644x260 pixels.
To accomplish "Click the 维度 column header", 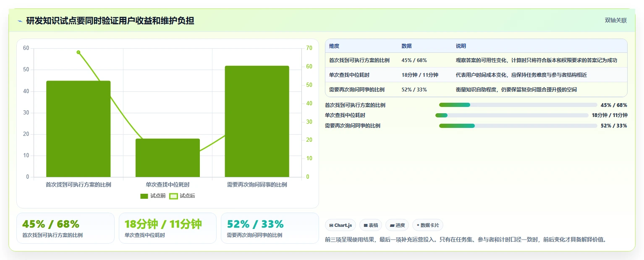I will [x=334, y=46].
